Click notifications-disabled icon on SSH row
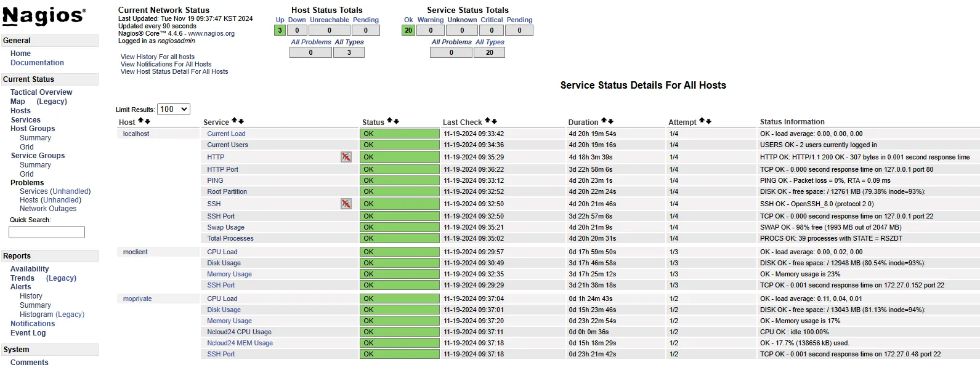980x365 pixels. click(346, 204)
